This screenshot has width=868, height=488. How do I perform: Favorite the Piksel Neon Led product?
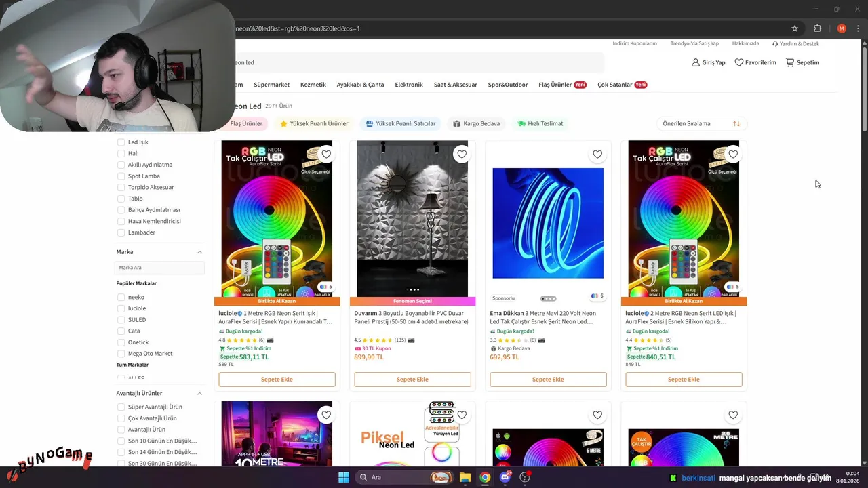point(462,415)
